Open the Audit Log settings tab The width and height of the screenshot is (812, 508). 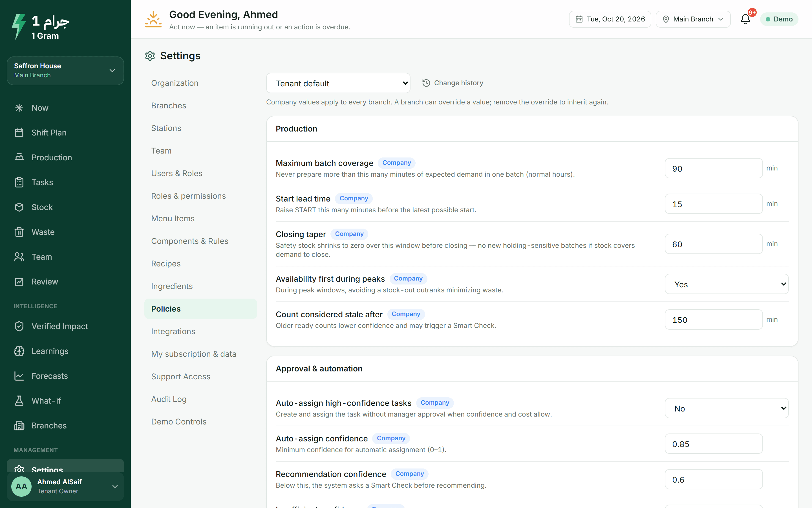pyautogui.click(x=201, y=399)
